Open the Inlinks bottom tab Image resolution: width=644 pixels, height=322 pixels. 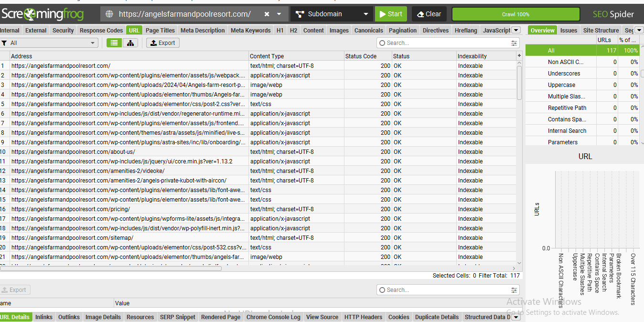click(x=44, y=317)
